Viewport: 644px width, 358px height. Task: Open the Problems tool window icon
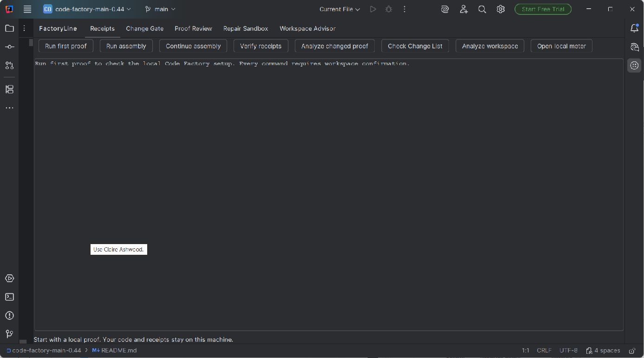[x=9, y=316]
